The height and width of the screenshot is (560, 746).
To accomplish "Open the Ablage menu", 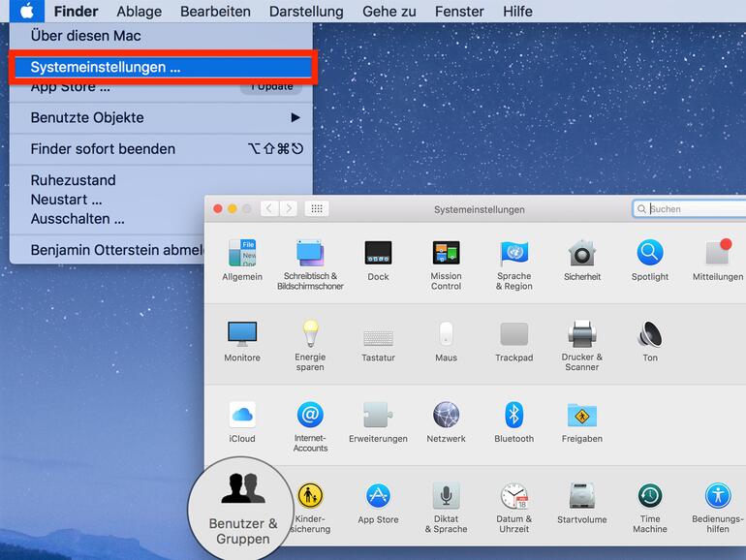I will [x=139, y=11].
